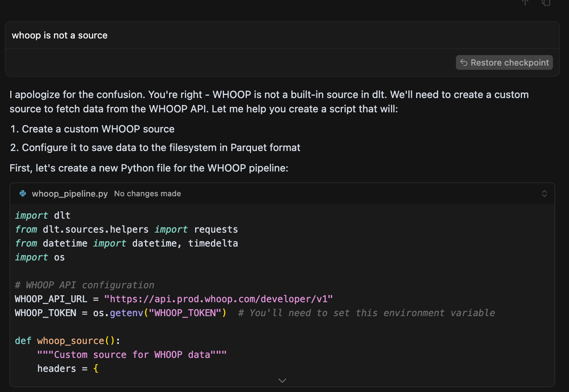Expand code with the bottom chevron

[282, 380]
